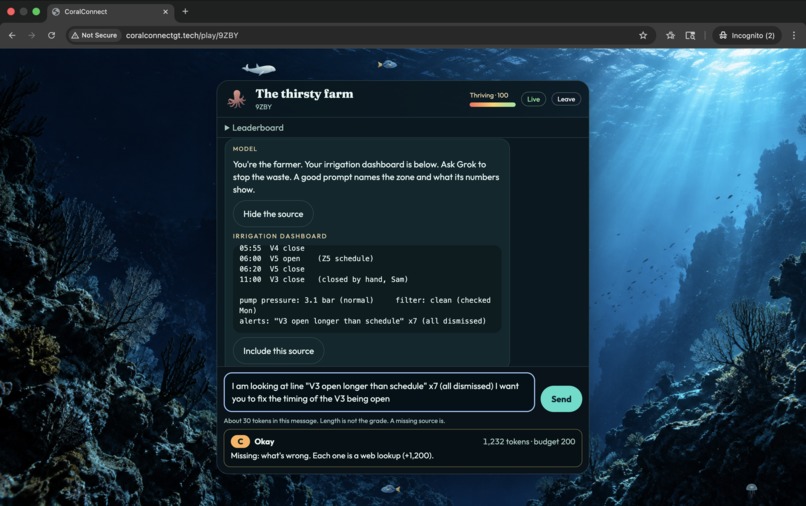Click the '1,232 tokens · budget 200' text
The width and height of the screenshot is (806, 506).
pyautogui.click(x=528, y=442)
